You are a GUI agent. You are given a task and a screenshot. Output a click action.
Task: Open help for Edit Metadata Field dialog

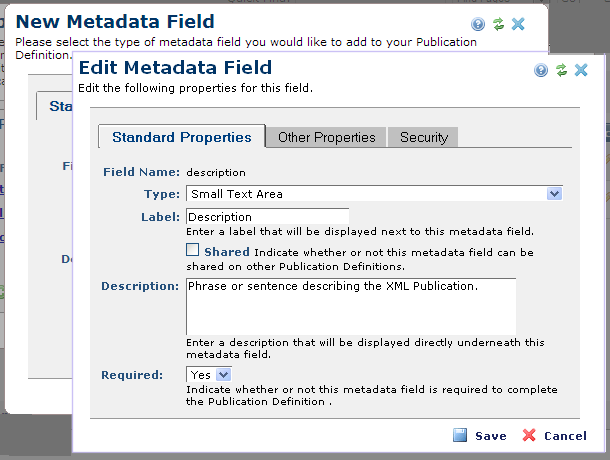point(541,70)
